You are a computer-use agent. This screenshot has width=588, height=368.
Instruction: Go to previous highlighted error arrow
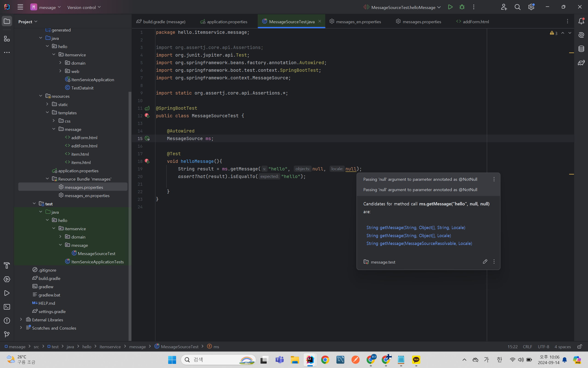pyautogui.click(x=563, y=33)
